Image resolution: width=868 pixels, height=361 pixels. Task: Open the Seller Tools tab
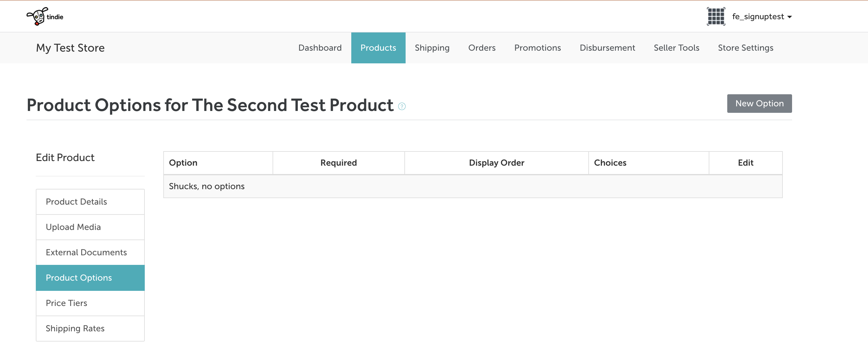[676, 48]
